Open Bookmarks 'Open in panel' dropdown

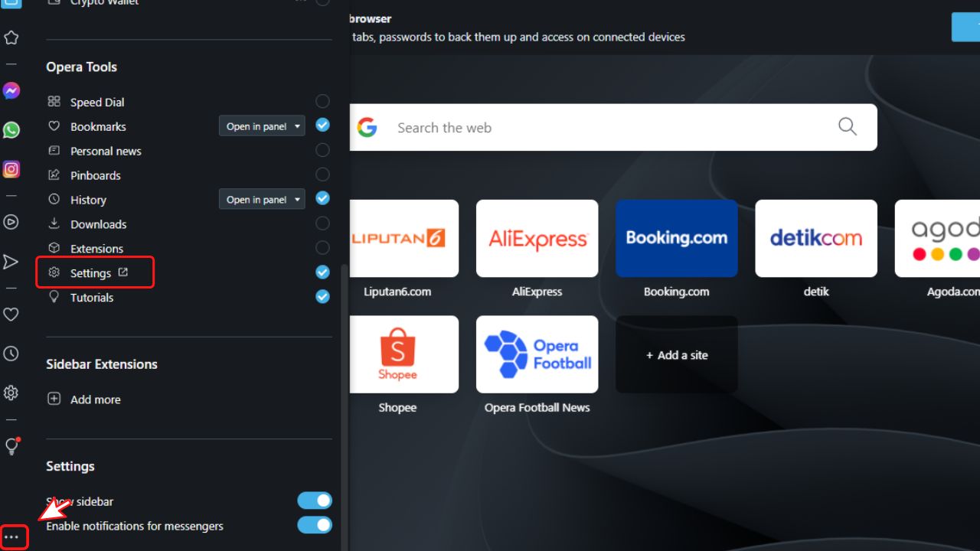tap(262, 126)
